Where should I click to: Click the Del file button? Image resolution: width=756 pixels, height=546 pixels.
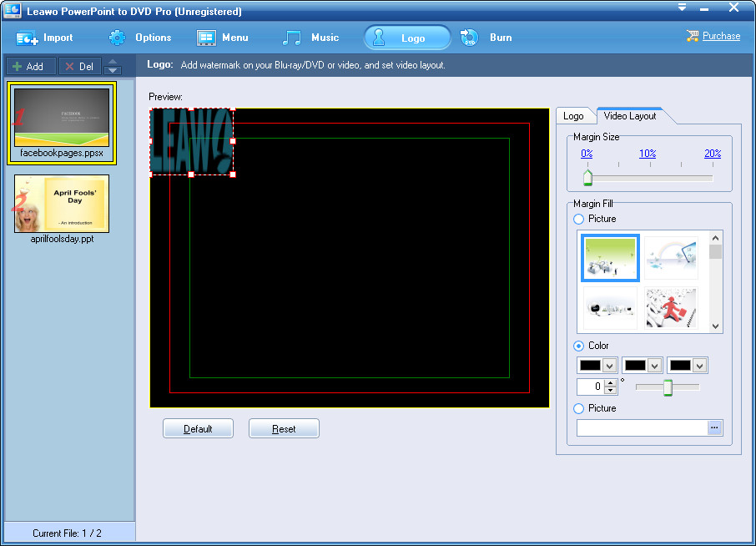[x=79, y=67]
